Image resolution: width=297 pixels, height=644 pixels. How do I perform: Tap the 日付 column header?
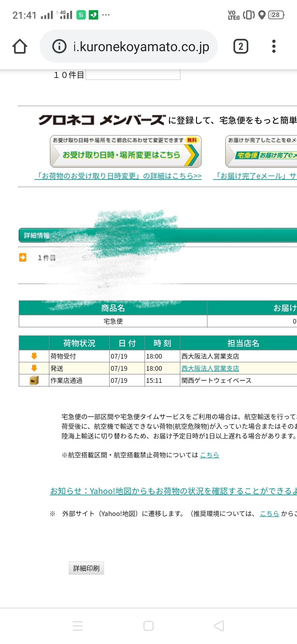coord(127,343)
